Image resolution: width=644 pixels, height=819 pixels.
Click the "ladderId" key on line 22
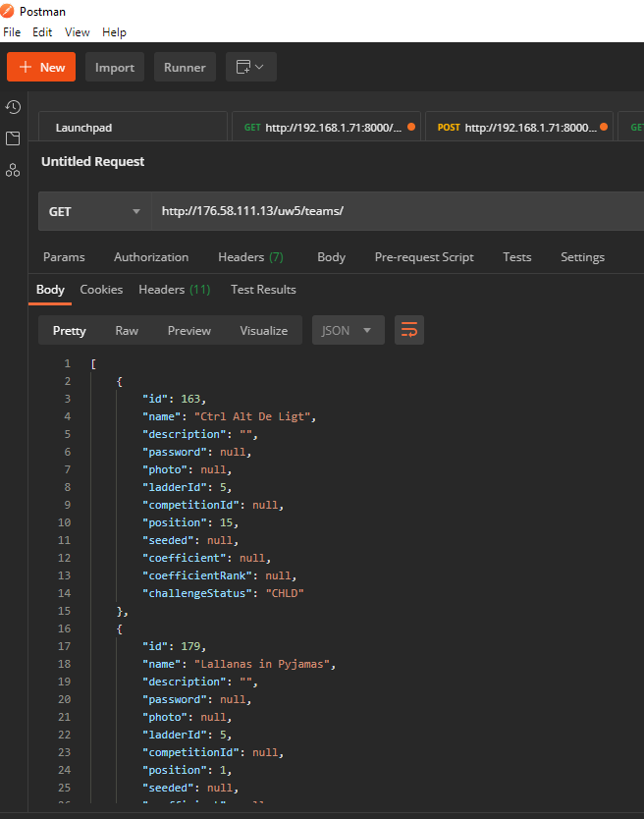pyautogui.click(x=175, y=735)
